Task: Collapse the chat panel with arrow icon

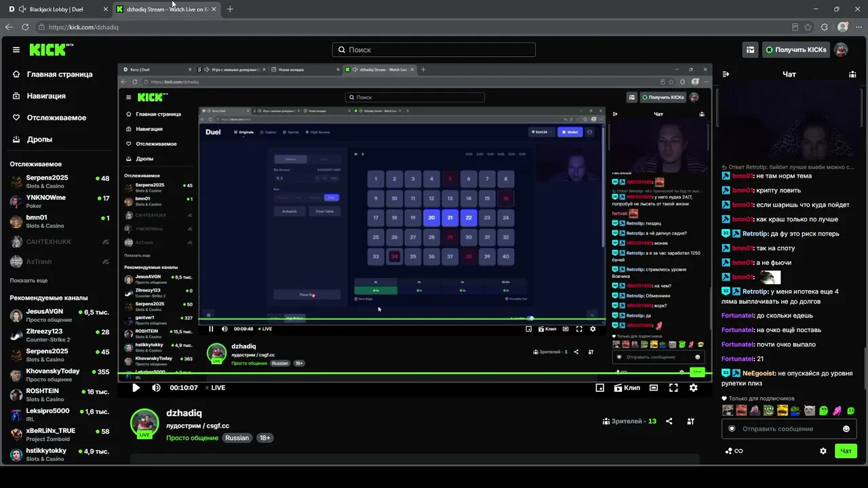Action: [726, 74]
